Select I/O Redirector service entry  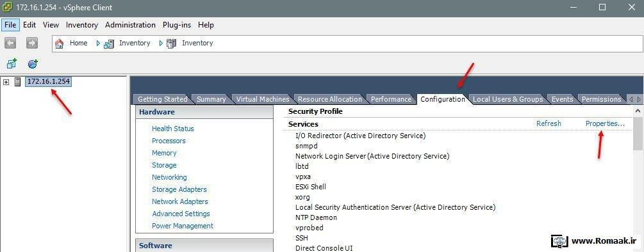pos(360,136)
